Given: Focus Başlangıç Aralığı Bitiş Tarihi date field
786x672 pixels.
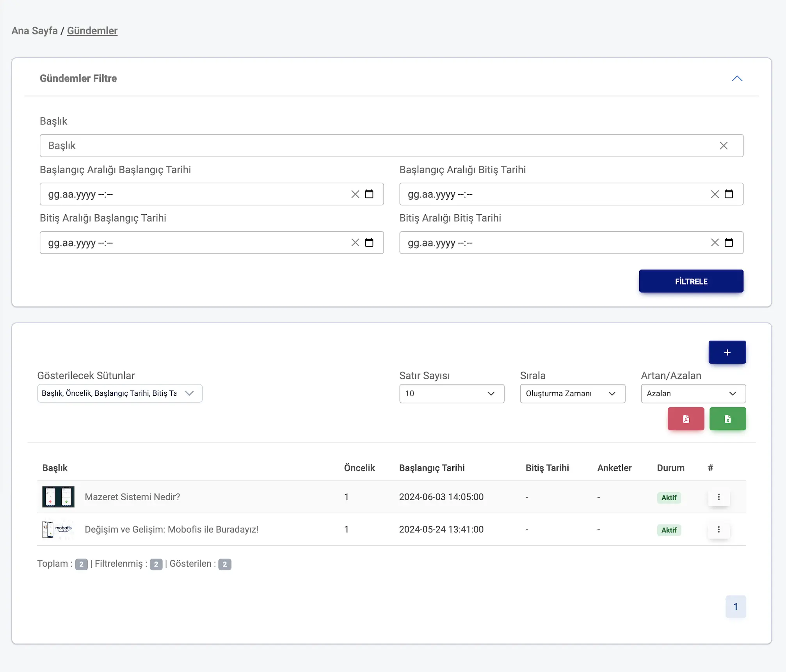Looking at the screenshot, I should pos(571,194).
